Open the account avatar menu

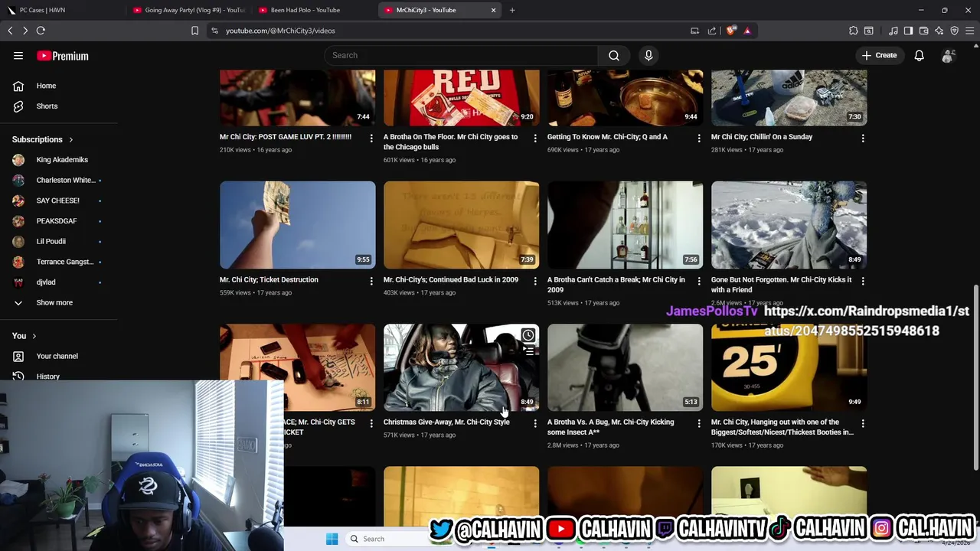click(949, 55)
